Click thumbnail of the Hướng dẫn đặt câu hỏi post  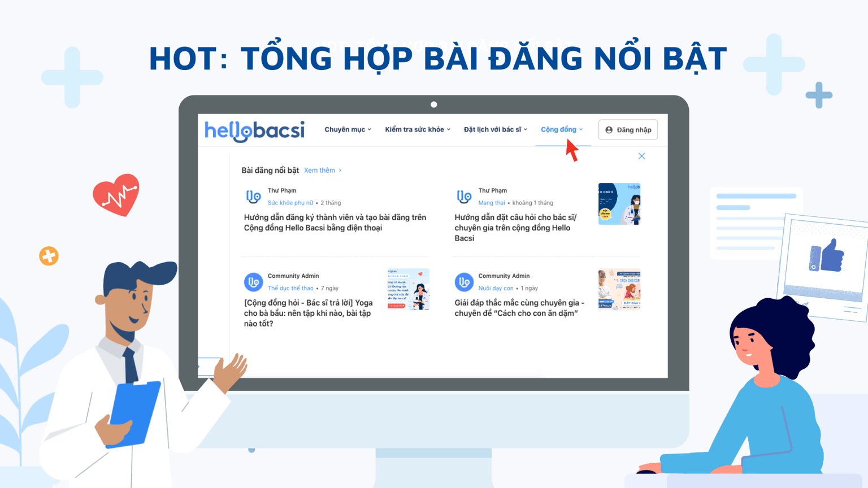tap(619, 204)
